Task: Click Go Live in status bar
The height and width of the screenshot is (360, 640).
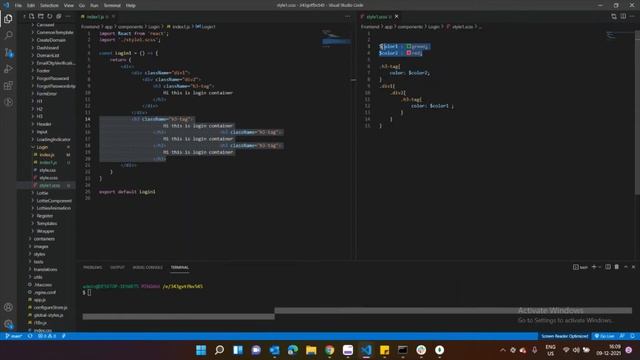Action: point(604,336)
